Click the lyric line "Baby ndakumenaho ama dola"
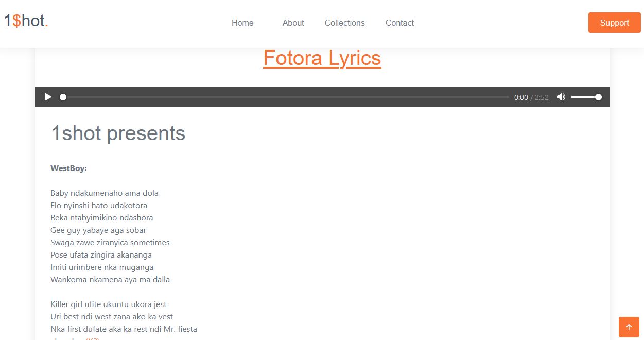This screenshot has width=644, height=340. [105, 193]
